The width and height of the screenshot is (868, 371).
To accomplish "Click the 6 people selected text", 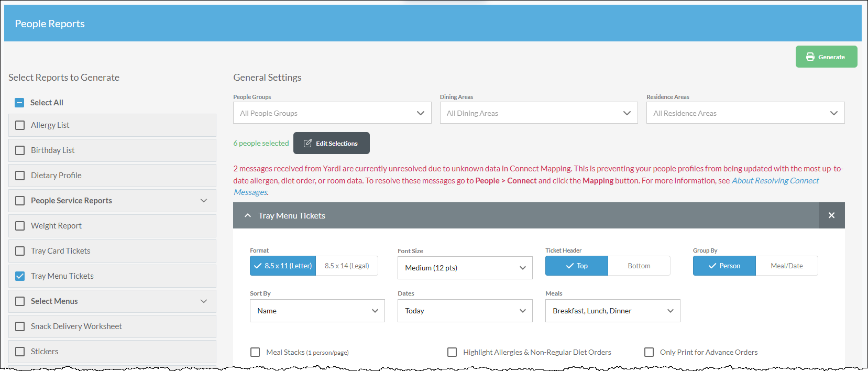I will point(261,143).
